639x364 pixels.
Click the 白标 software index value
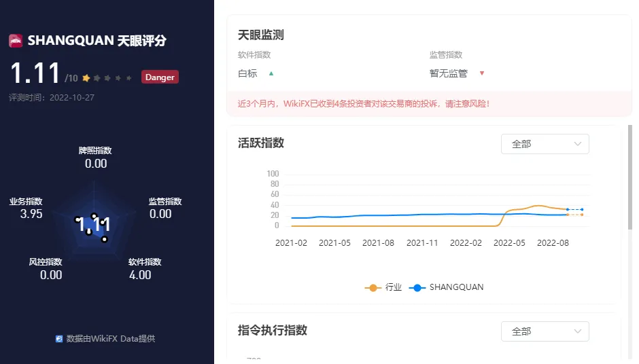click(x=247, y=74)
